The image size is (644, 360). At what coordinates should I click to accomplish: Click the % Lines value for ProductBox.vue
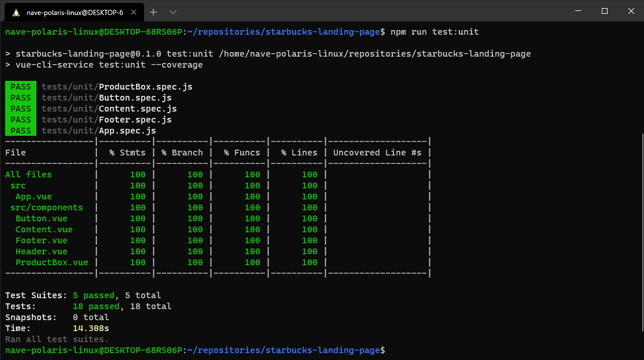(310, 262)
